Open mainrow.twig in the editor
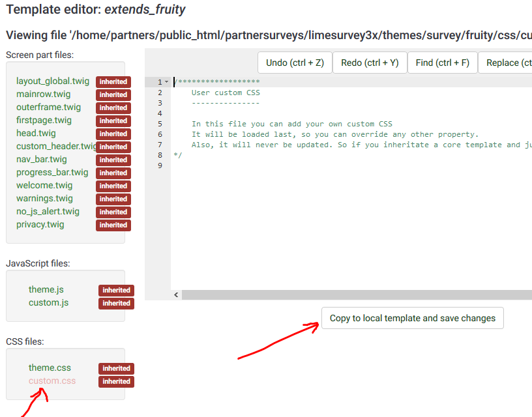 [44, 94]
